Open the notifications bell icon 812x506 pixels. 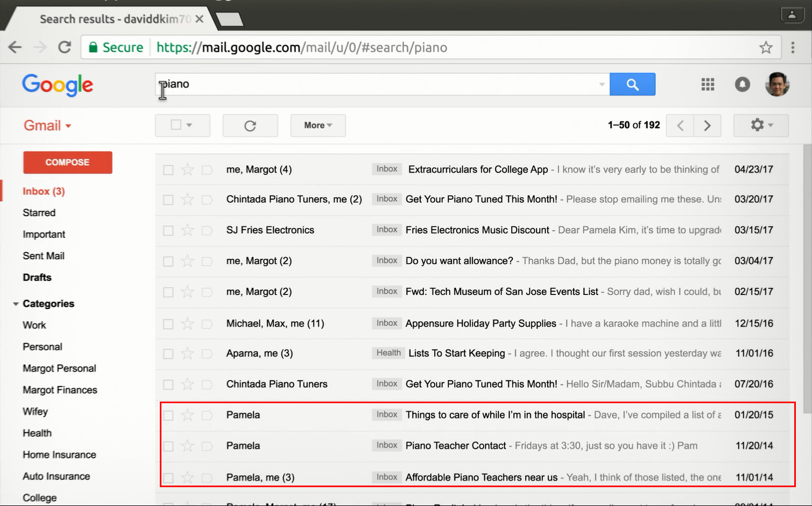click(x=742, y=85)
